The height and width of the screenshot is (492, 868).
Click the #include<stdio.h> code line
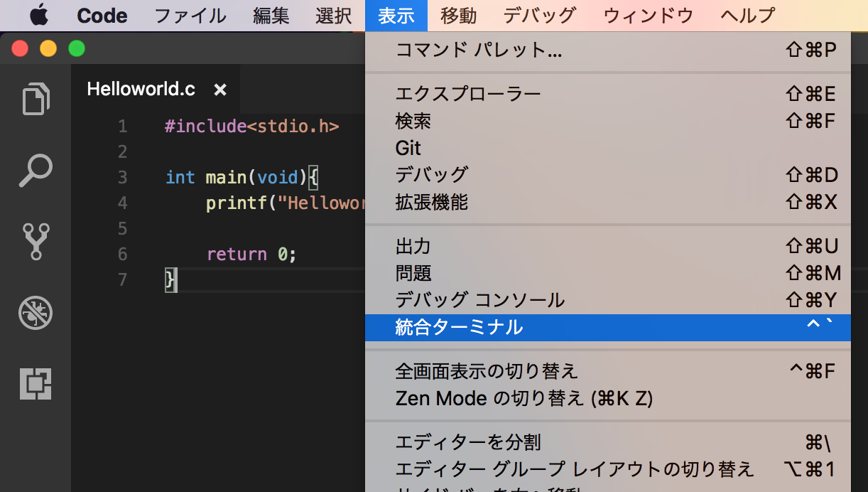tap(252, 127)
